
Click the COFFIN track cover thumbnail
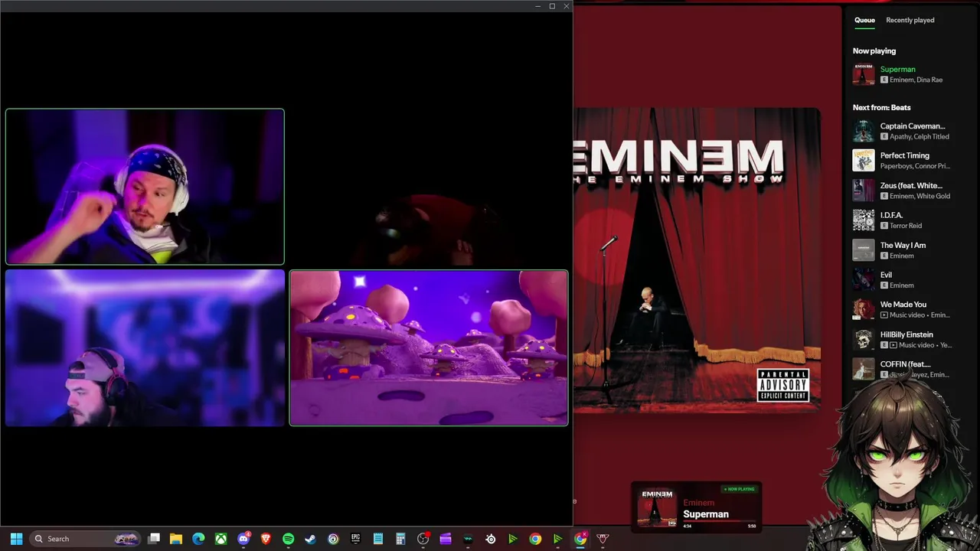pos(864,369)
